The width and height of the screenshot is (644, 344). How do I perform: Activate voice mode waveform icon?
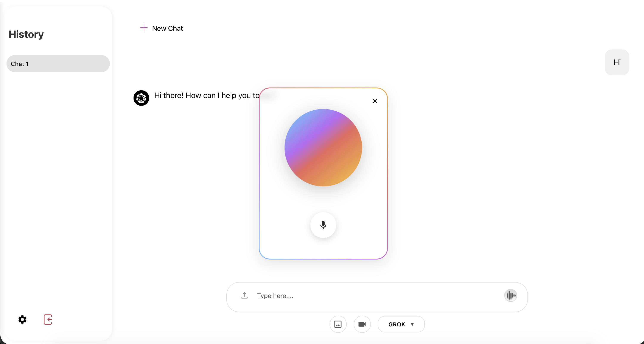tap(510, 296)
